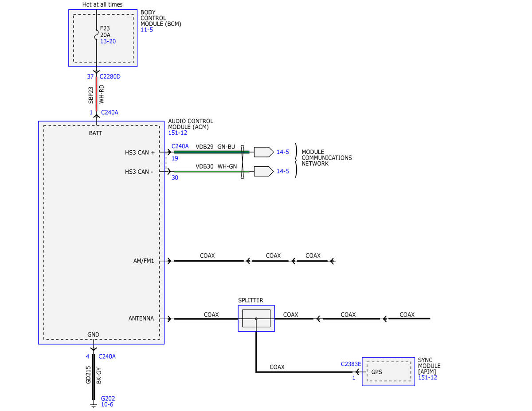This screenshot has height=411, width=532.
Task: Click the F23 20A fuse symbol
Action: [96, 35]
